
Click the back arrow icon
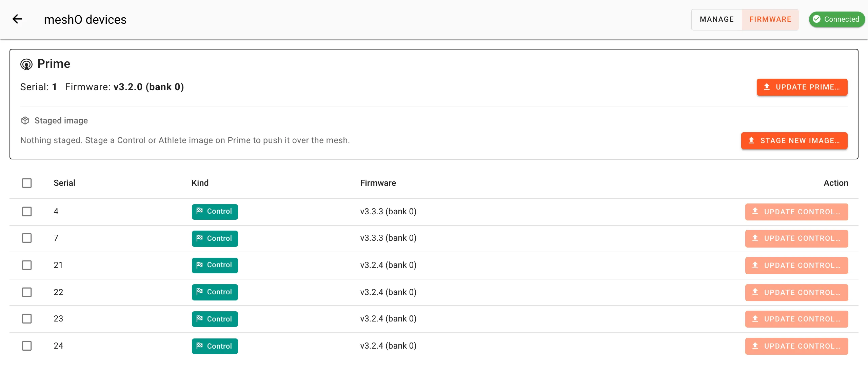click(17, 19)
